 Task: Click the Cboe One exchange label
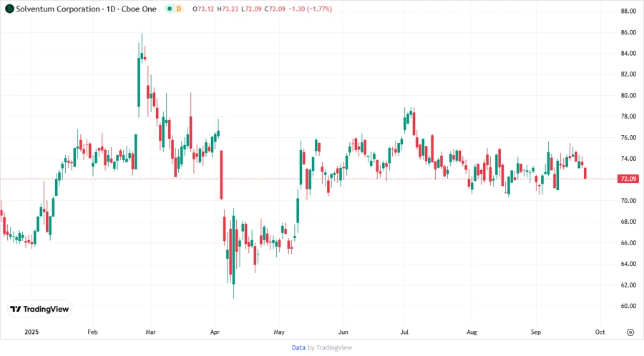click(x=139, y=9)
